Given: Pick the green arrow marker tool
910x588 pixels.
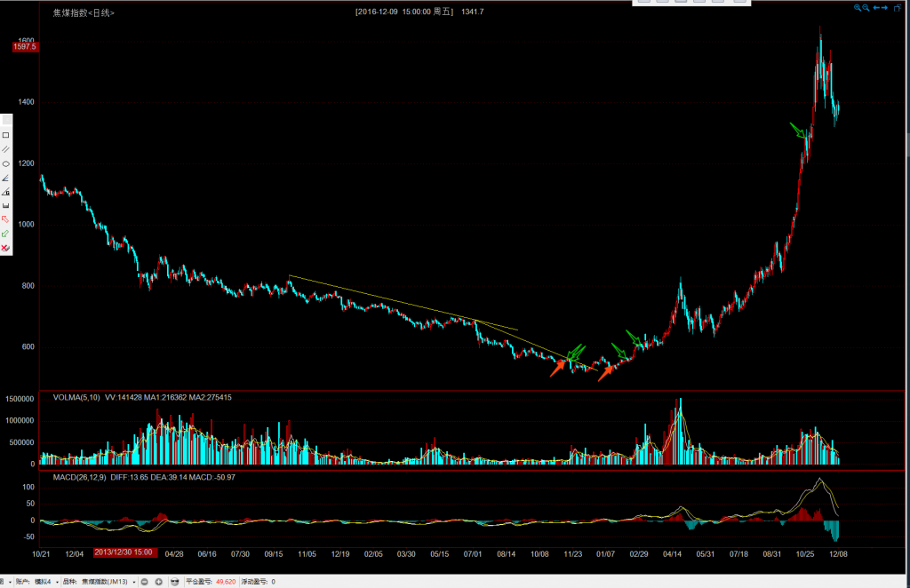Looking at the screenshot, I should coord(6,234).
